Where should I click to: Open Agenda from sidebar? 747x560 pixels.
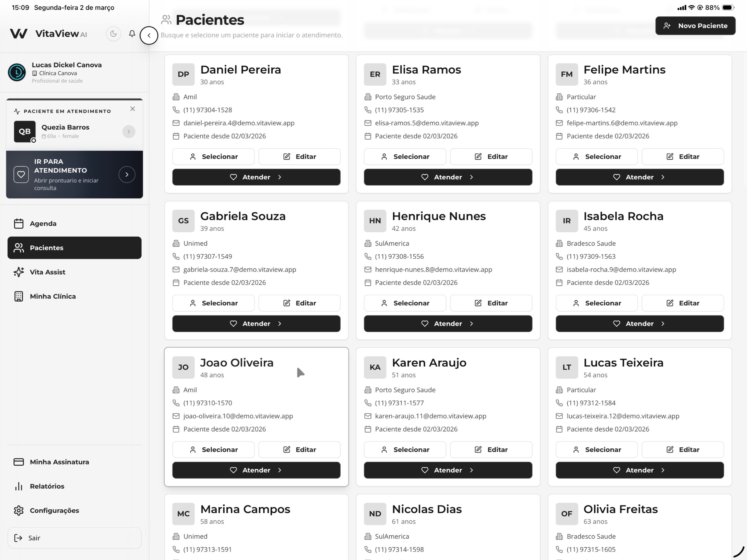74,224
